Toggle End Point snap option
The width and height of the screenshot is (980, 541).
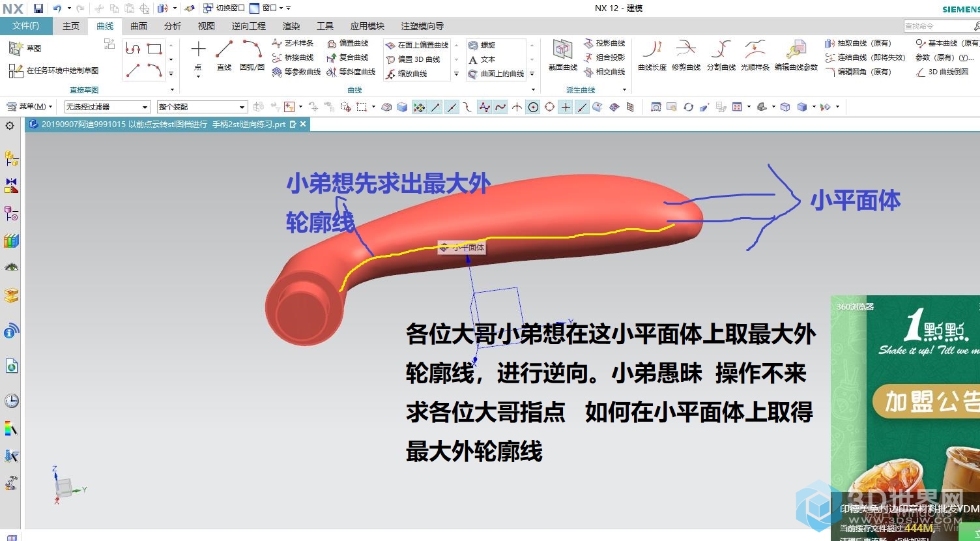[x=435, y=107]
